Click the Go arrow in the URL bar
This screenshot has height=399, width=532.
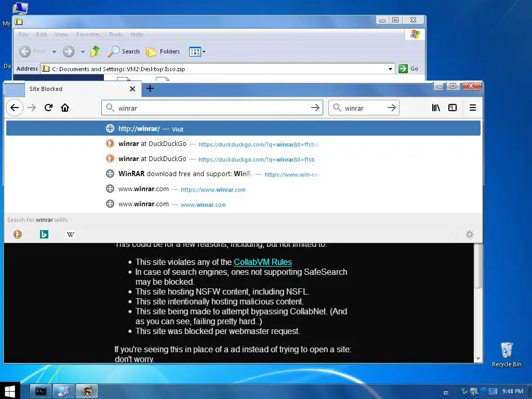point(315,108)
